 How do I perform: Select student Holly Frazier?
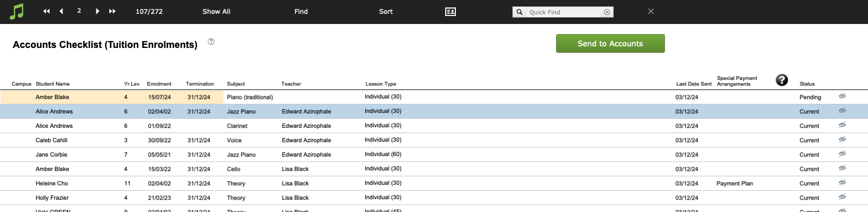coord(52,198)
